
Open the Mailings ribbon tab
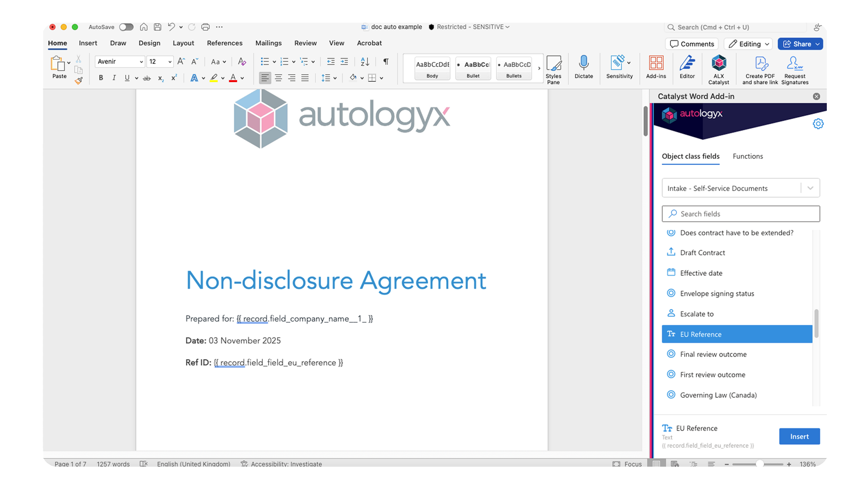(268, 43)
